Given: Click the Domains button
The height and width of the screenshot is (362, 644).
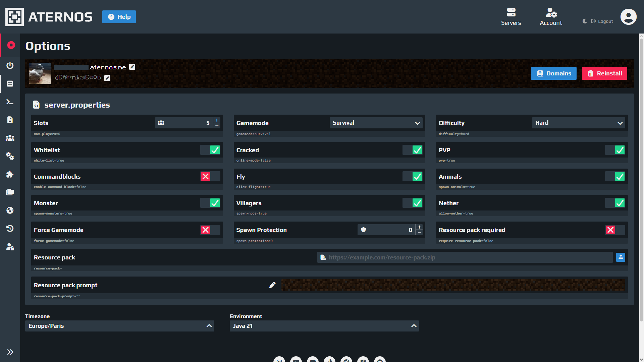Looking at the screenshot, I should (x=553, y=73).
